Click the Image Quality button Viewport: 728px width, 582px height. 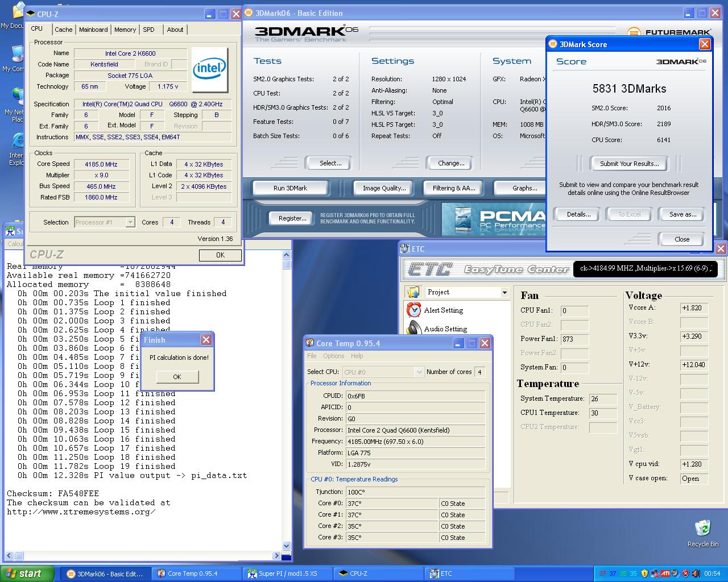pyautogui.click(x=384, y=188)
